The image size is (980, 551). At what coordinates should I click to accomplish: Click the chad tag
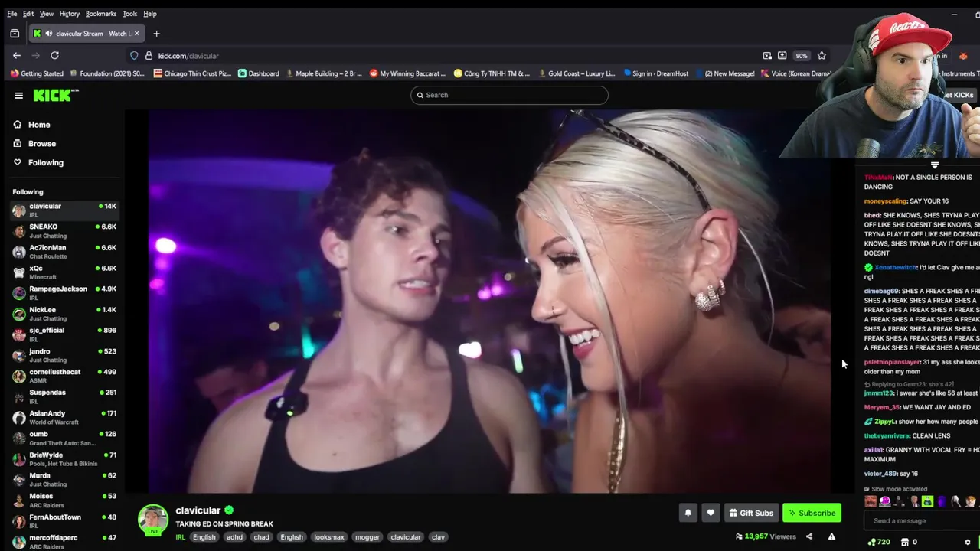point(262,537)
